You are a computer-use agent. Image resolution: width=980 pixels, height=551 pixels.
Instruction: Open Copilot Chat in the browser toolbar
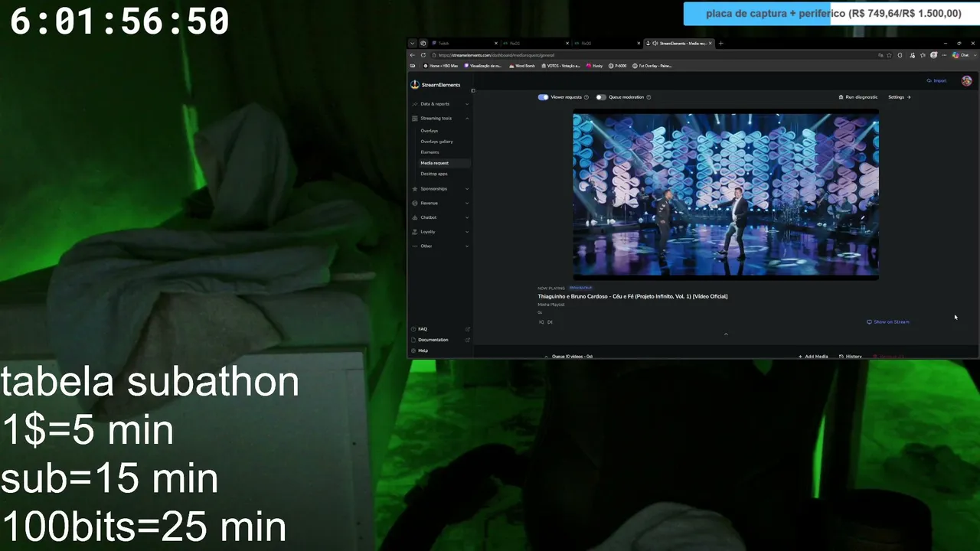(x=962, y=55)
